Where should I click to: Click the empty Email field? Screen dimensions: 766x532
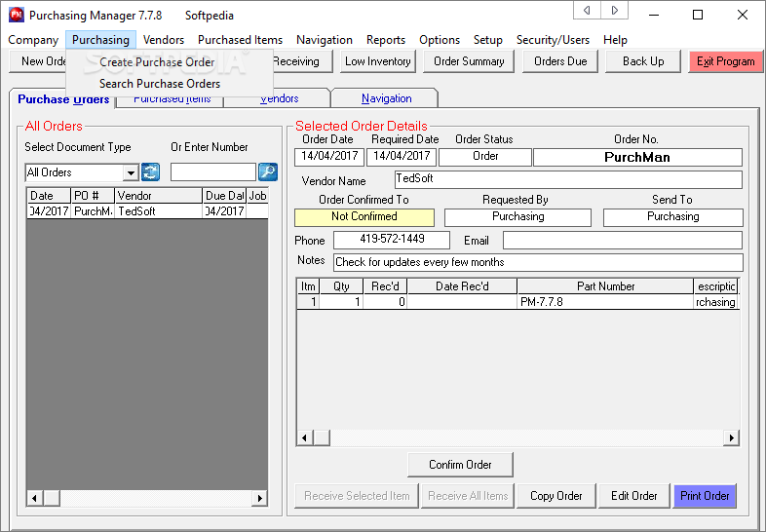coord(623,241)
